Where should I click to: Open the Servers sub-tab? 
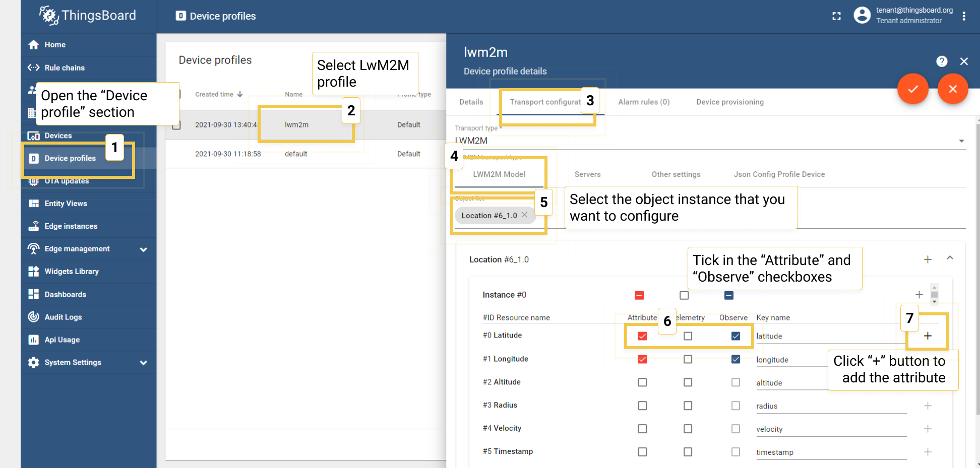(587, 174)
